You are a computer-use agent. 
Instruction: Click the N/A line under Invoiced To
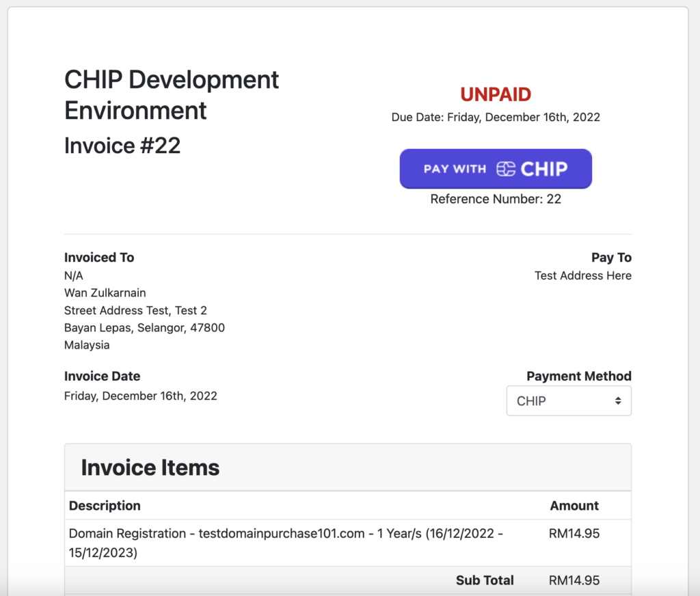click(74, 275)
